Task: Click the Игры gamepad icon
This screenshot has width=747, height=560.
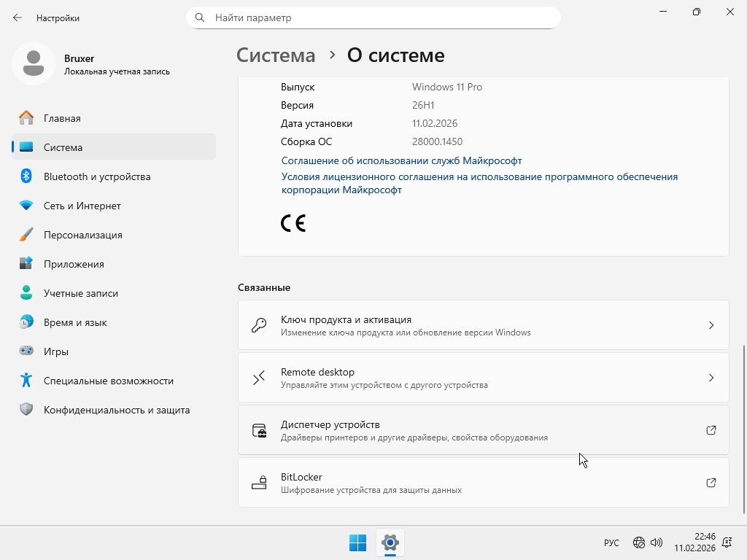Action: (26, 351)
